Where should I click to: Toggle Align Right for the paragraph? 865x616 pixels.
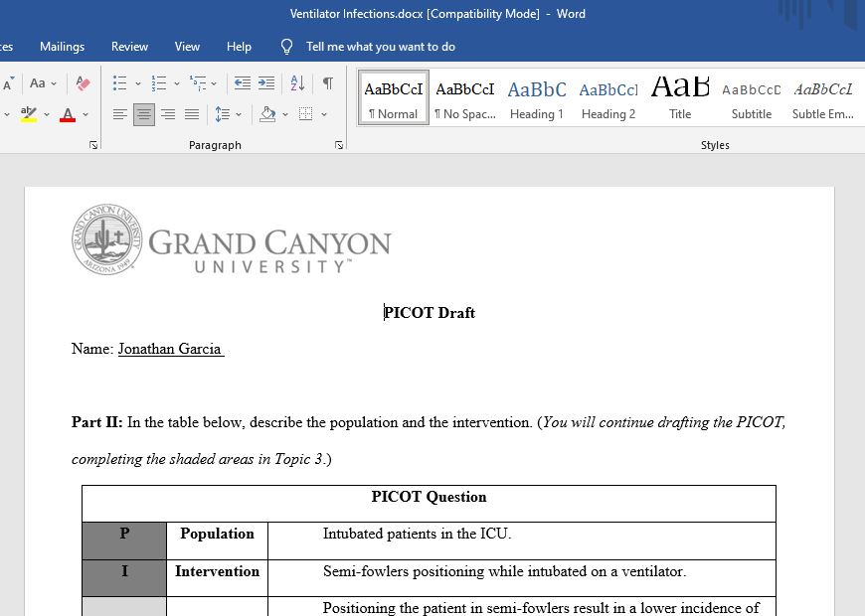[x=168, y=114]
